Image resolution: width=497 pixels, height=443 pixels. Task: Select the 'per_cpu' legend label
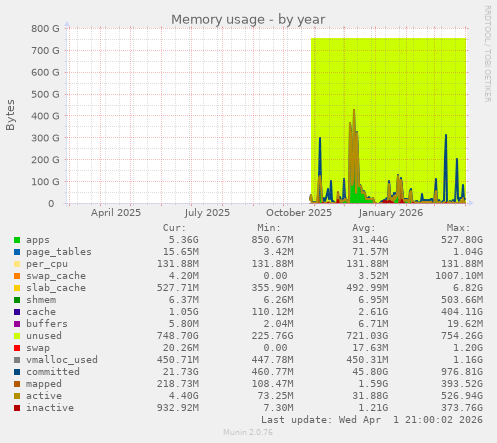(47, 264)
